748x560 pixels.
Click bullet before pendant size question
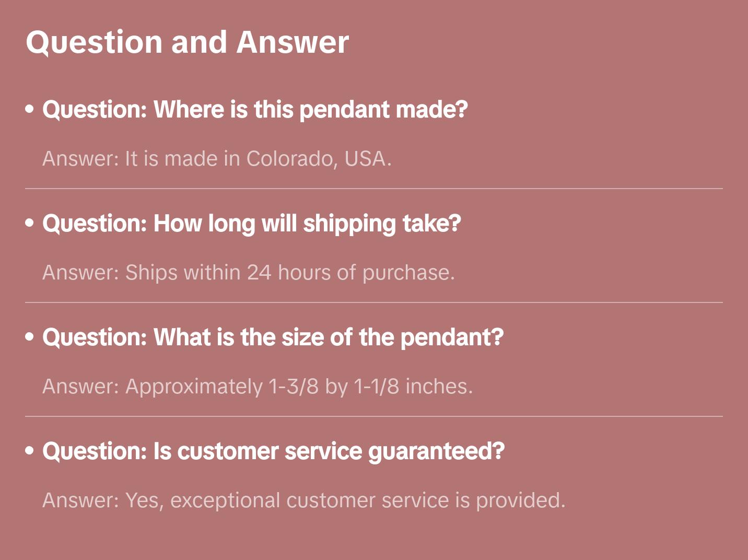[30, 337]
